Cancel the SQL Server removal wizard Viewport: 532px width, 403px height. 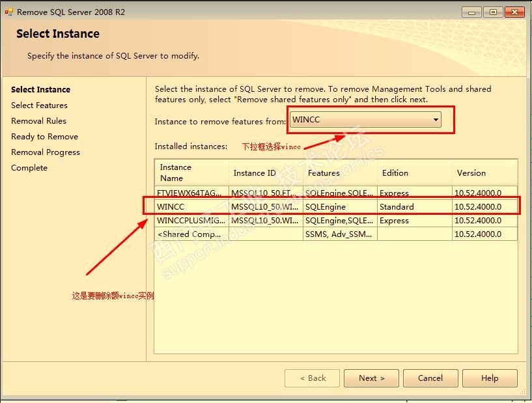click(430, 378)
